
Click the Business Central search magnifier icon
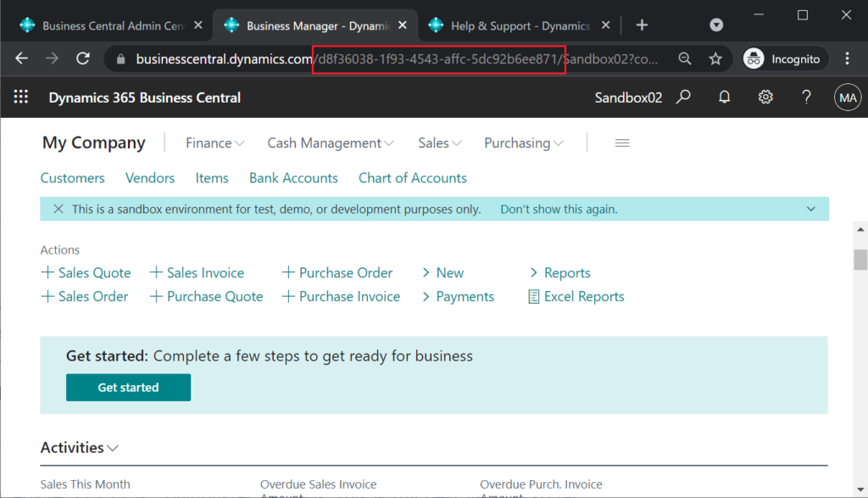[684, 97]
